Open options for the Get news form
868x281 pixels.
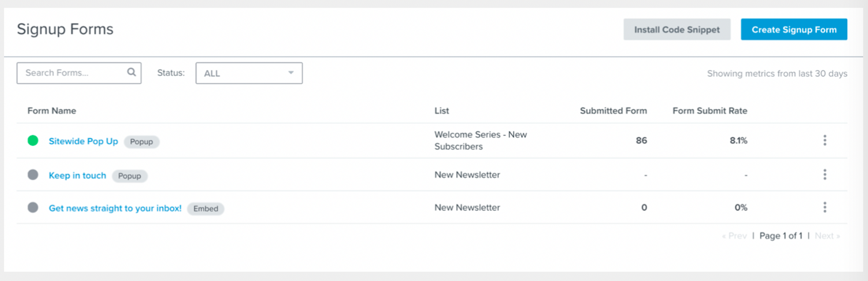pyautogui.click(x=825, y=207)
